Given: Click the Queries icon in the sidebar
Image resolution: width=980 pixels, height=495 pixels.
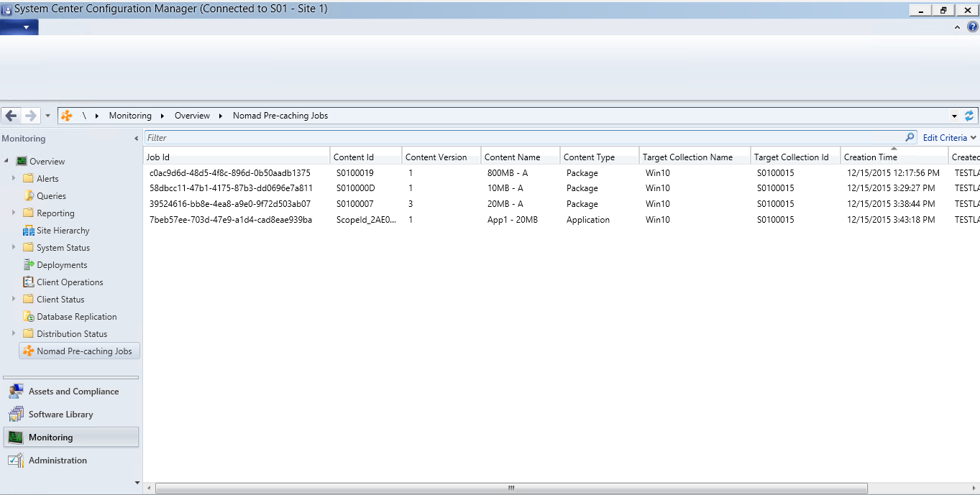Looking at the screenshot, I should (29, 196).
